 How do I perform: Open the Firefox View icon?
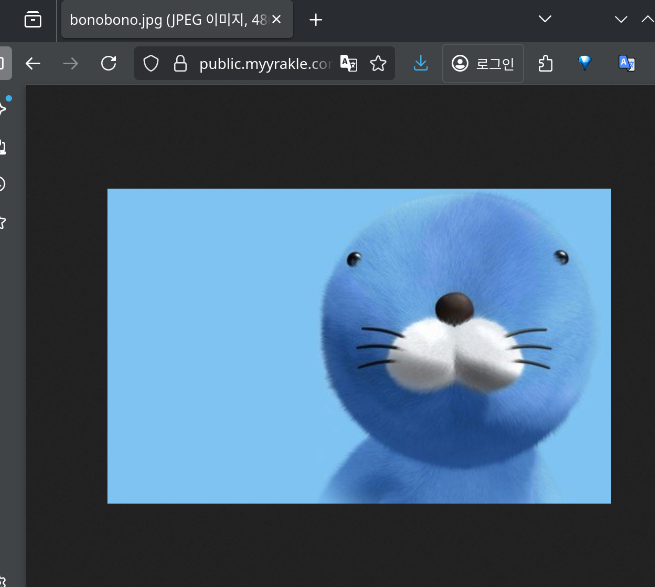[x=33, y=19]
